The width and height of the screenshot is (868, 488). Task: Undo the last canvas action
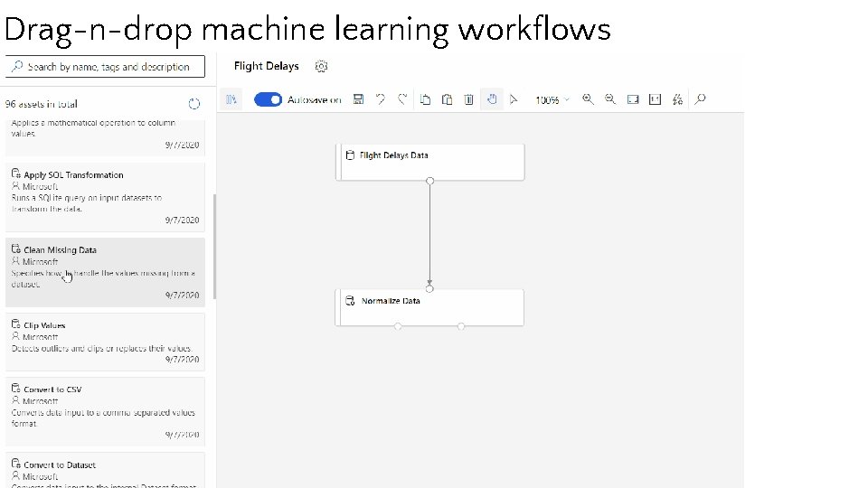tap(381, 99)
